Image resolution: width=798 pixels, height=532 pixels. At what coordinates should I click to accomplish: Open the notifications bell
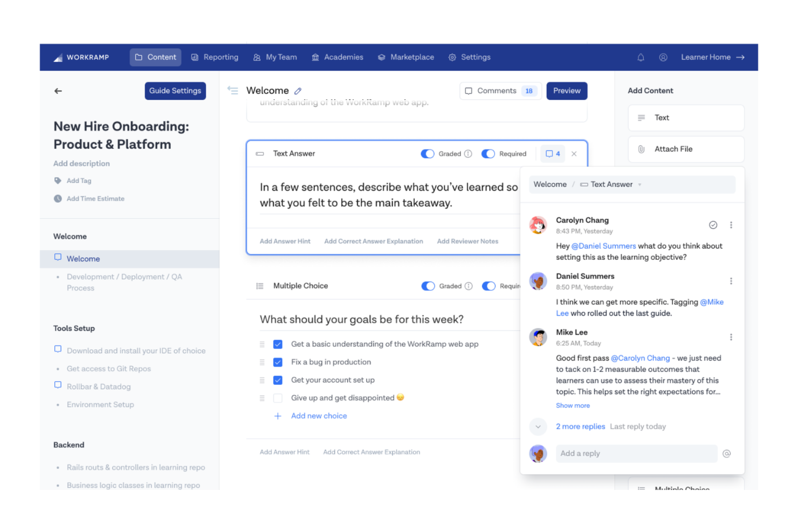pyautogui.click(x=641, y=57)
